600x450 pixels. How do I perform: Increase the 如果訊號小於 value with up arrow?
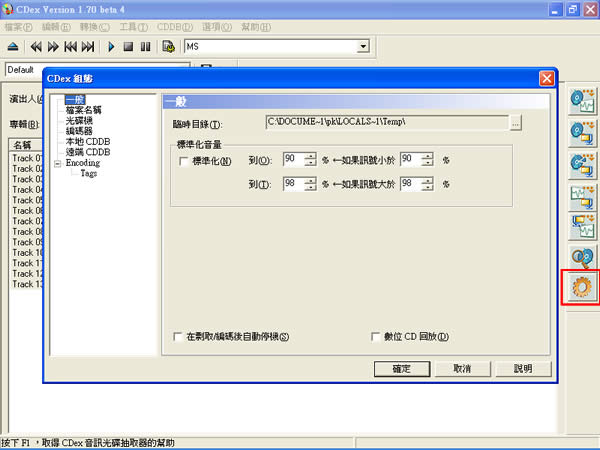tap(427, 156)
